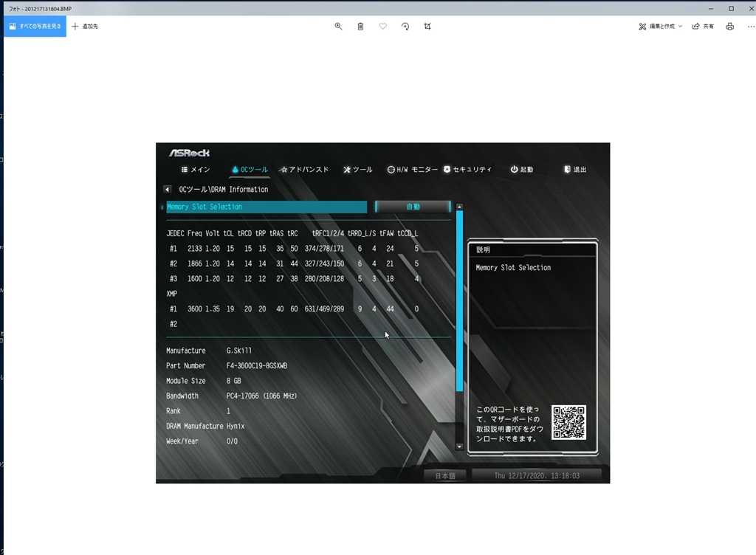Open the crop tool icon

point(427,27)
